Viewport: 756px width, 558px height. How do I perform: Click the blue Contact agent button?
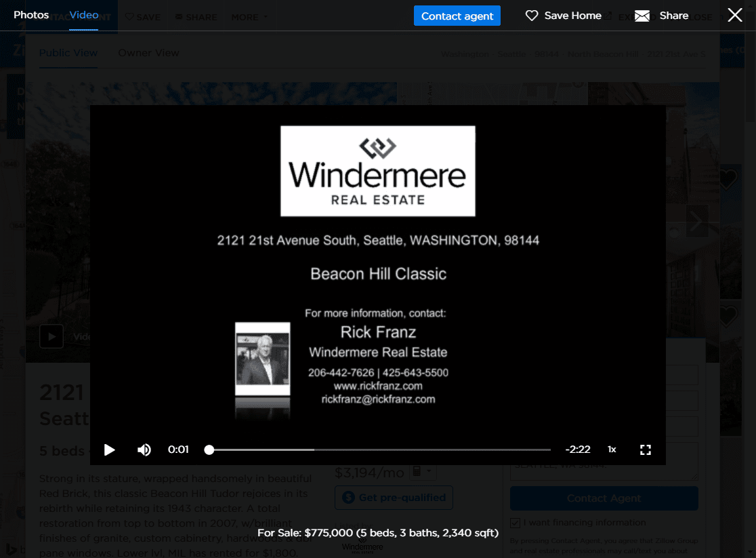(457, 16)
